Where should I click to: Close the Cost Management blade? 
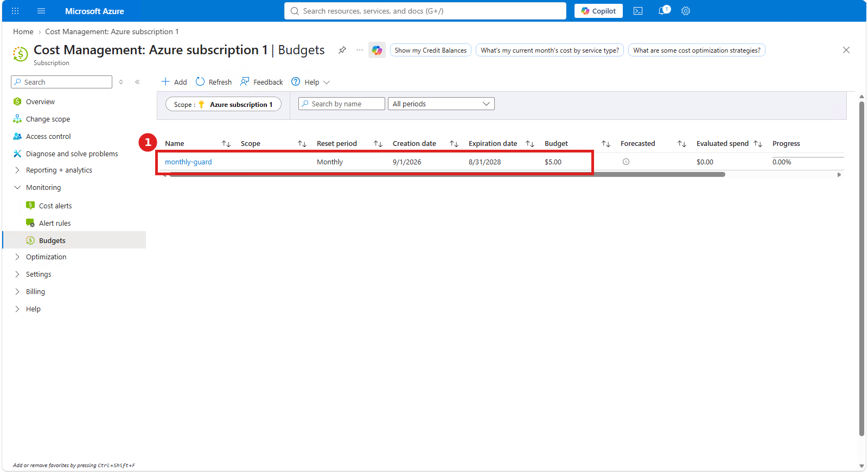[846, 50]
